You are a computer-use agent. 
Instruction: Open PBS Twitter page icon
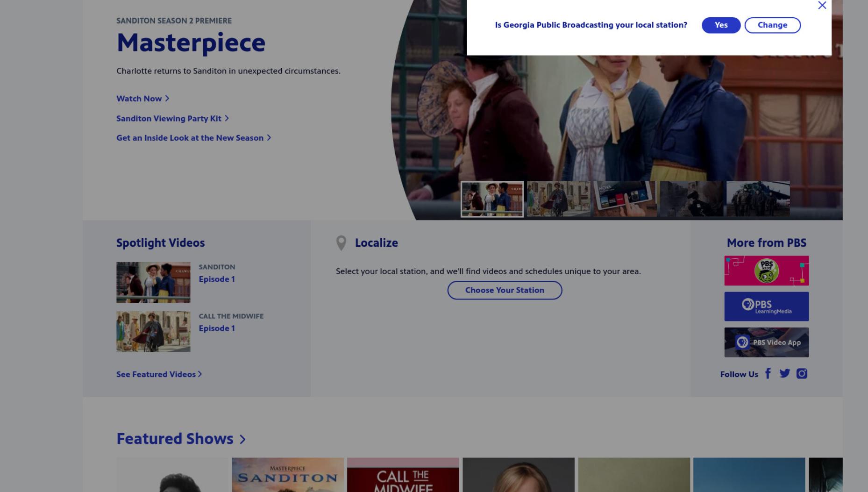tap(784, 373)
